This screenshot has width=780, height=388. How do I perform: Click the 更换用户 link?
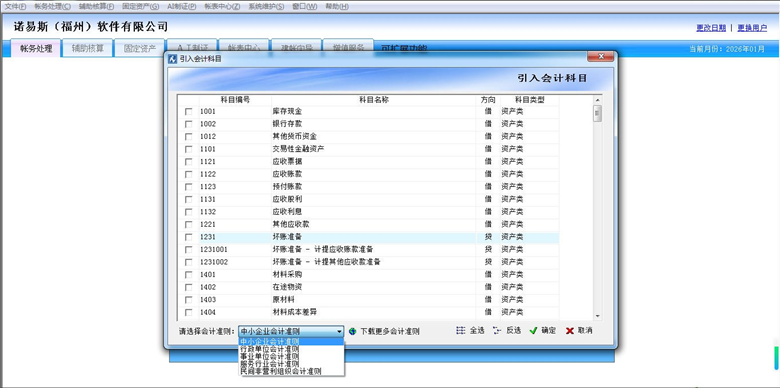752,28
